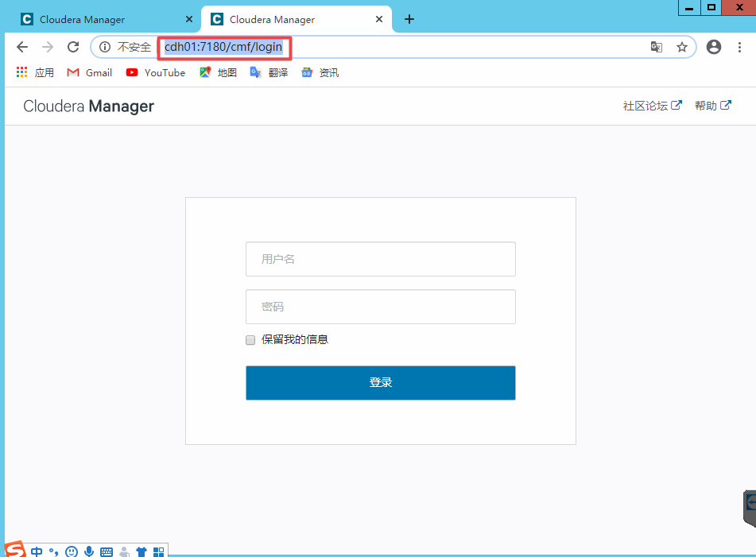Open the Sogou emoji smiley icon

click(x=72, y=551)
